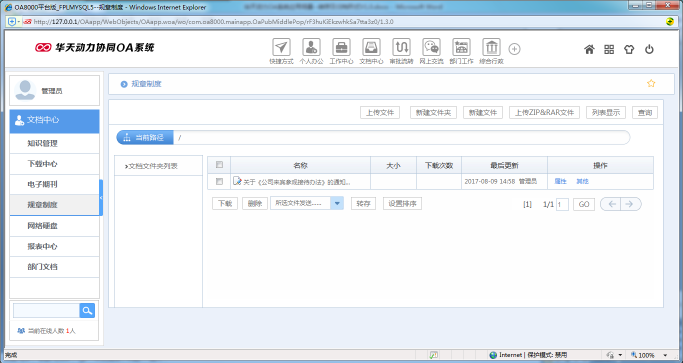Click the power logout icon
The width and height of the screenshot is (683, 363).
tap(649, 49)
